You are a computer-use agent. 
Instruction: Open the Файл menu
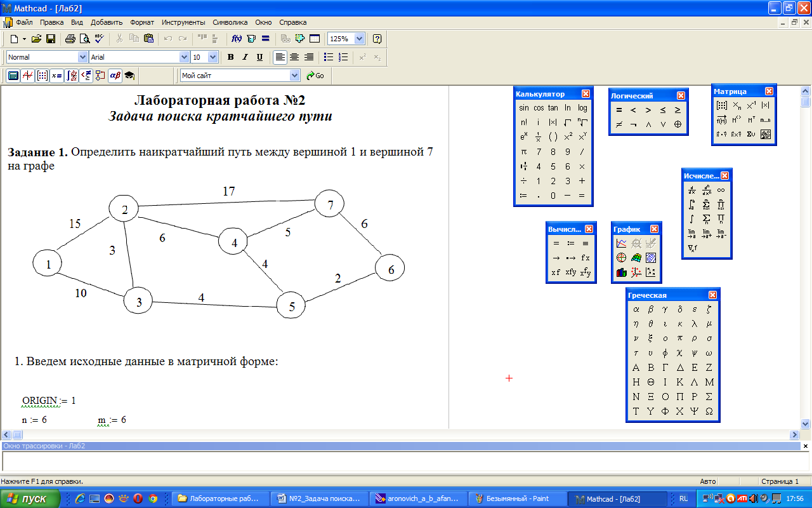(23, 22)
